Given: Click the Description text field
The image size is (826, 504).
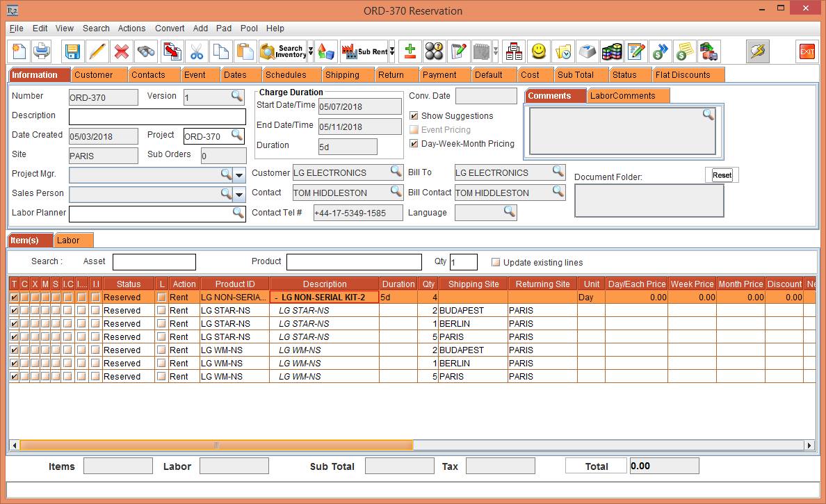Looking at the screenshot, I should (157, 116).
